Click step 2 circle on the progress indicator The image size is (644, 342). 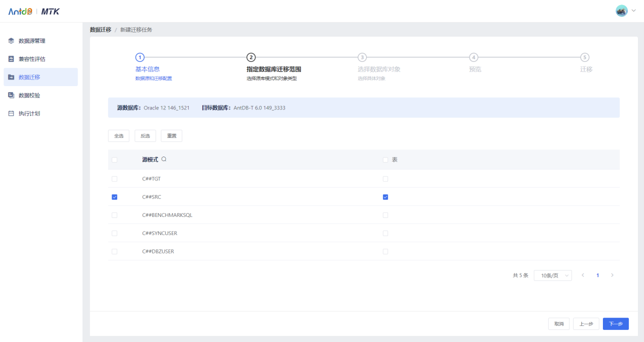[251, 57]
